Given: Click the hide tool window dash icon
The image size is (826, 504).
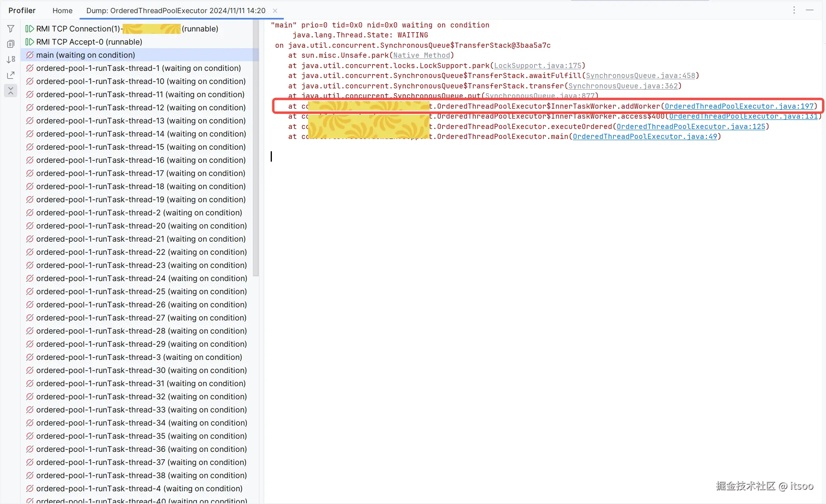Looking at the screenshot, I should point(810,10).
